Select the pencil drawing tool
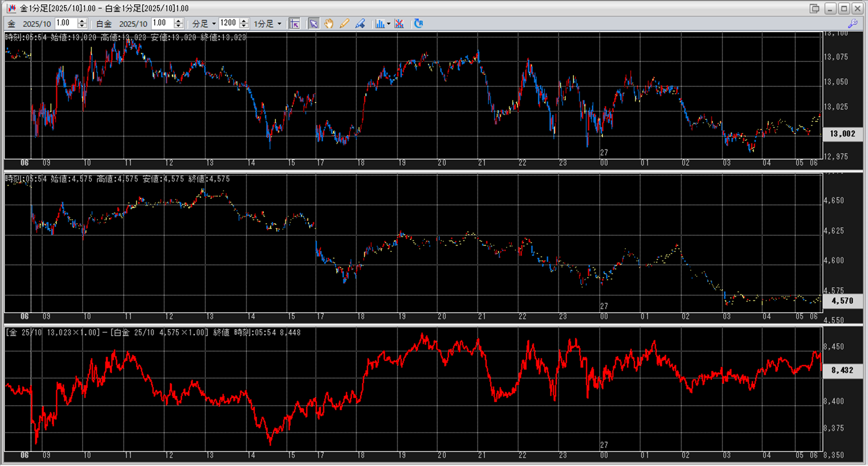868x466 pixels. (x=344, y=24)
